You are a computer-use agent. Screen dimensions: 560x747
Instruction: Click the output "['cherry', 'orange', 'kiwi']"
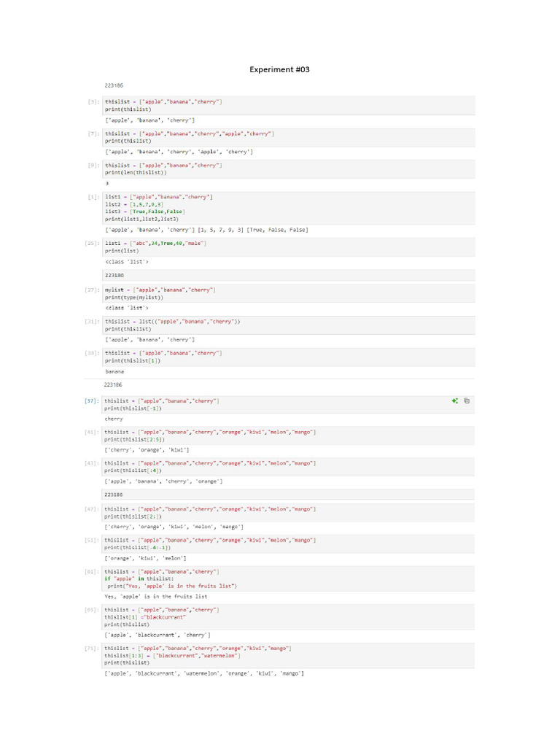[x=147, y=450]
